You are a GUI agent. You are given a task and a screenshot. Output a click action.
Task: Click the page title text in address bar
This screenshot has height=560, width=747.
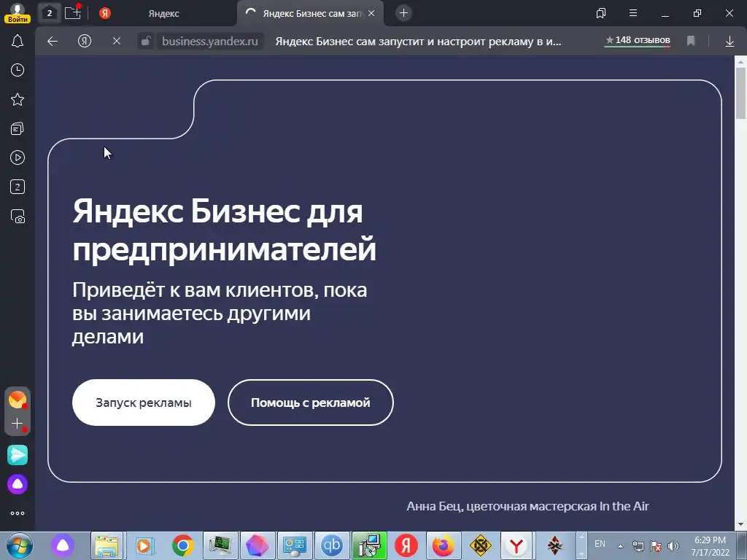coord(418,42)
